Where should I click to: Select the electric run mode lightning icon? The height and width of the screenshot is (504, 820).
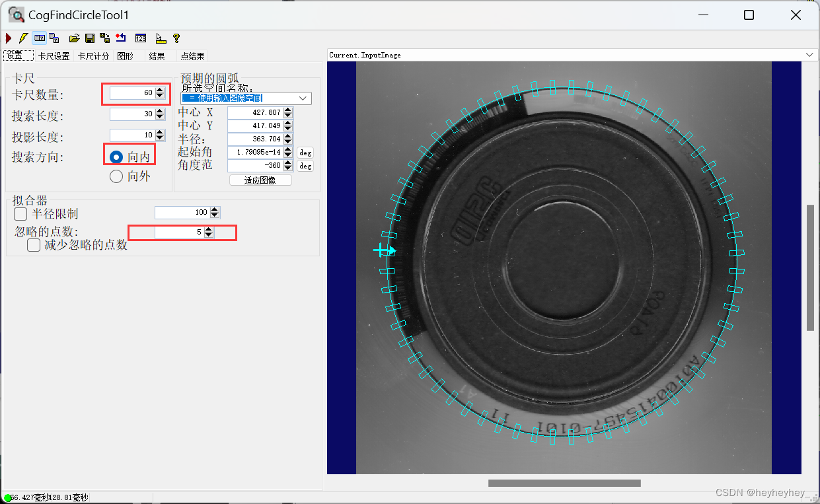click(22, 38)
